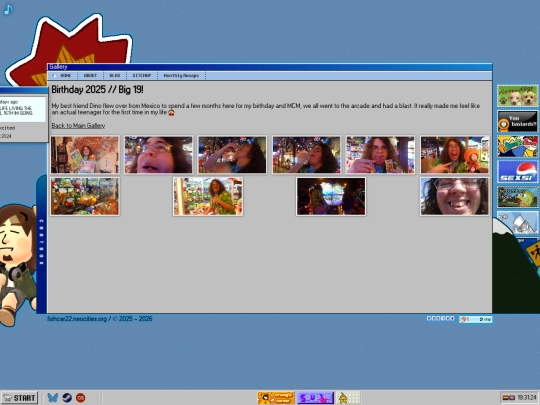Open fourth top-row thumbnail, drinking pose
Image resolution: width=540 pixels, height=405 pixels.
[x=307, y=155]
